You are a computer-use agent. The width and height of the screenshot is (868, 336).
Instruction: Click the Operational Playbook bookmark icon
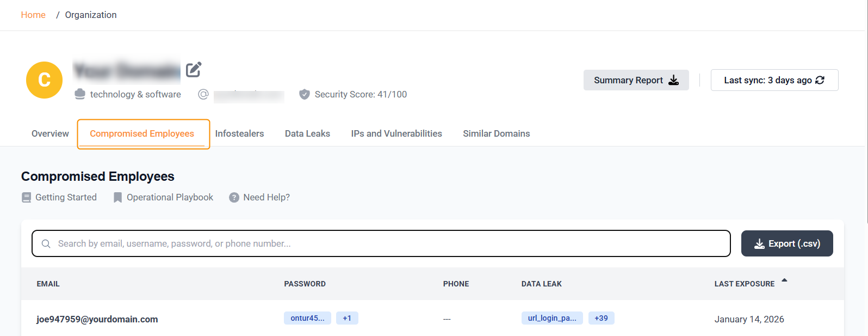pos(117,198)
